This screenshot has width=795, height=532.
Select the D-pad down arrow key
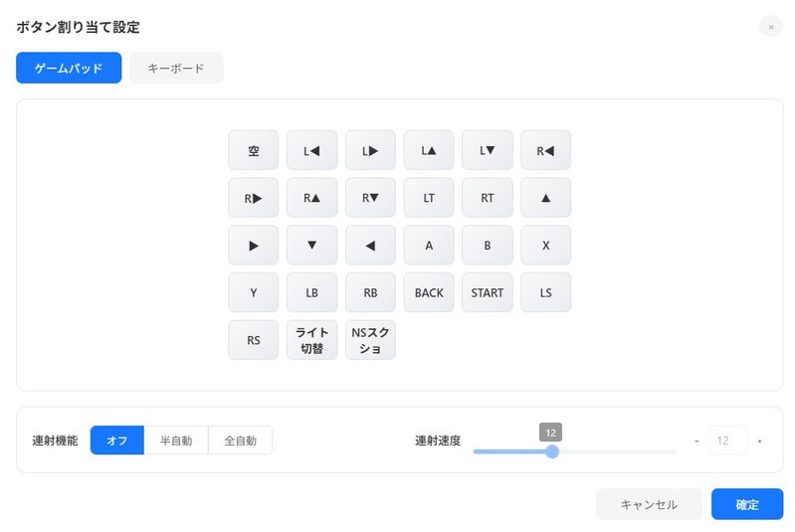click(311, 246)
